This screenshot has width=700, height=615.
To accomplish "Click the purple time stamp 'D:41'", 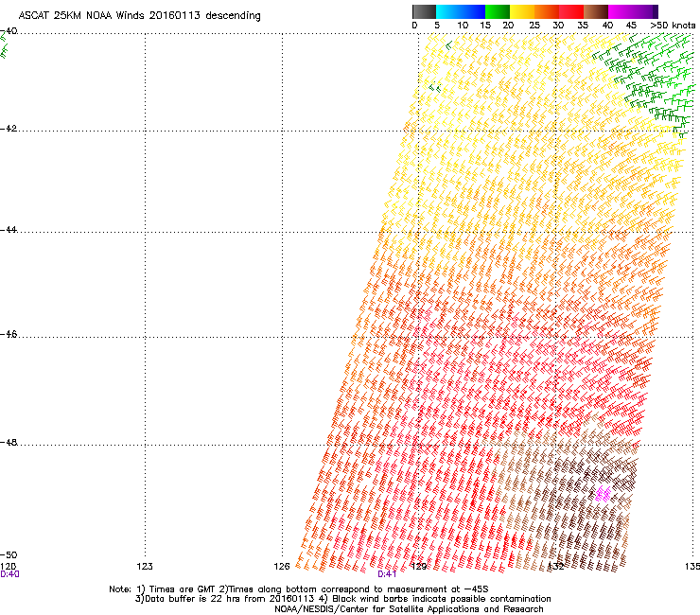I will tap(387, 574).
